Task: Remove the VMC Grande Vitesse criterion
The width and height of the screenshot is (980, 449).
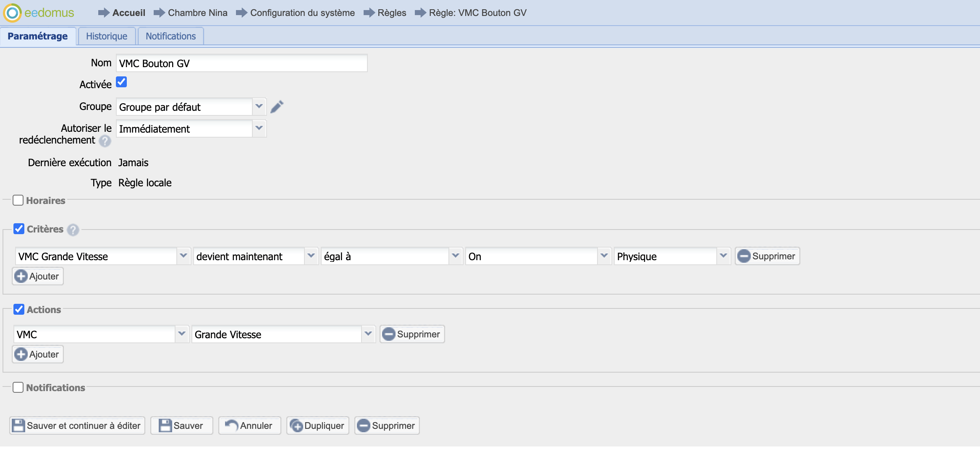Action: (x=767, y=256)
